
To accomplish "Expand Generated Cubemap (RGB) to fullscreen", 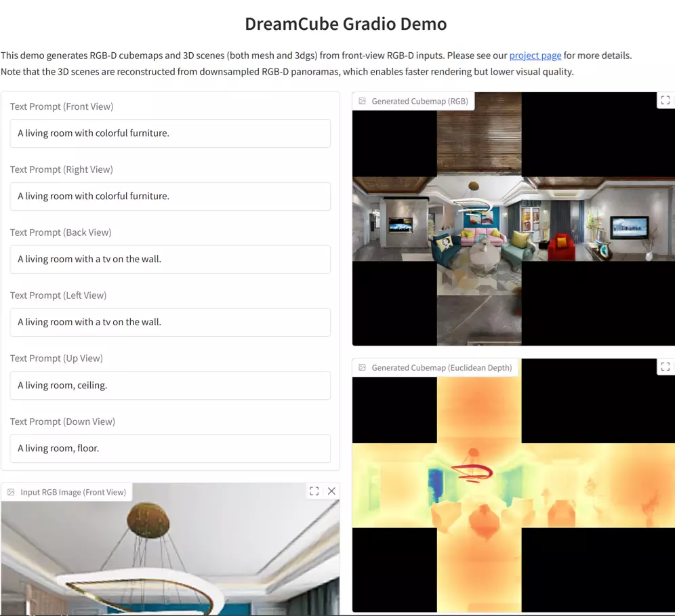I will [665, 100].
